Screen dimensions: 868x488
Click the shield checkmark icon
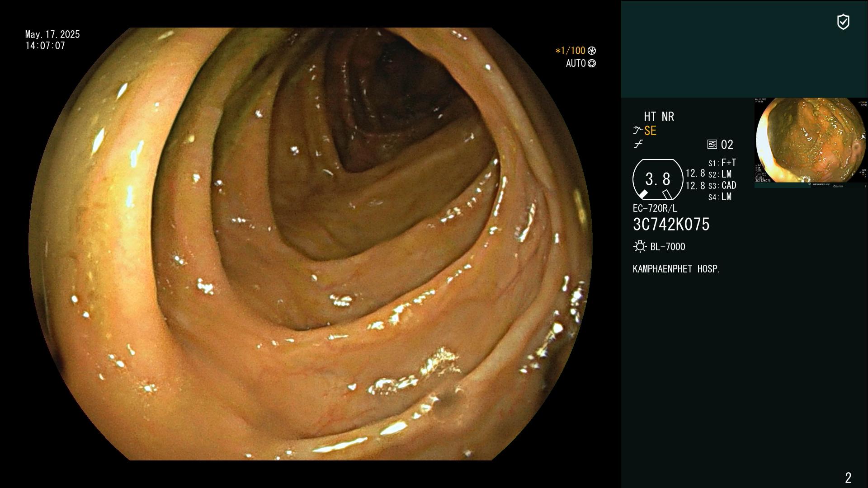click(843, 22)
